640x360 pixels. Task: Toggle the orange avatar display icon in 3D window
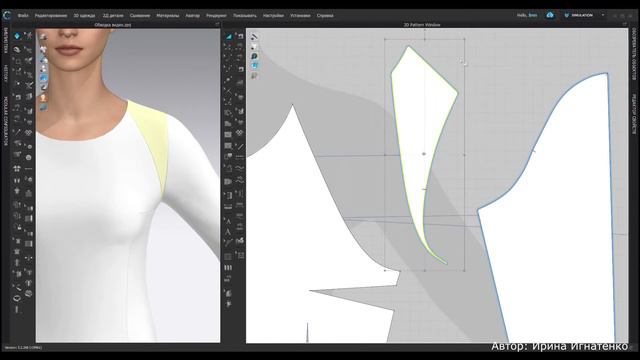click(x=43, y=98)
